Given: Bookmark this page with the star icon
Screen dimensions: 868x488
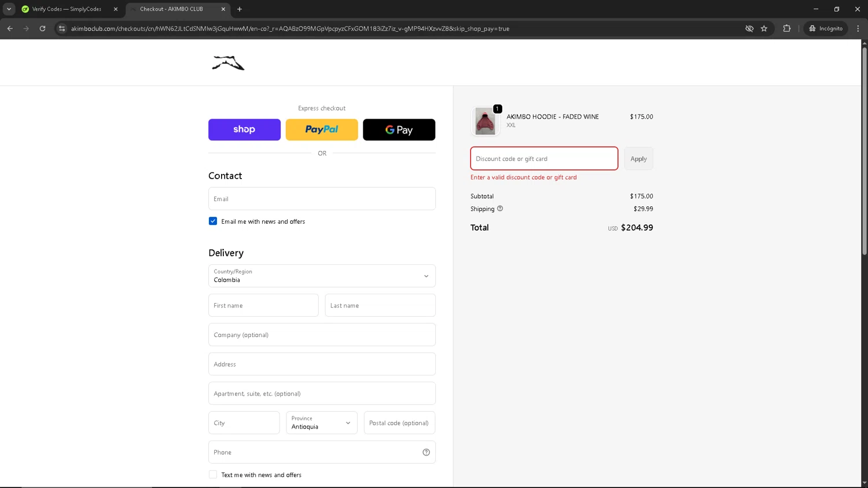Looking at the screenshot, I should point(764,28).
